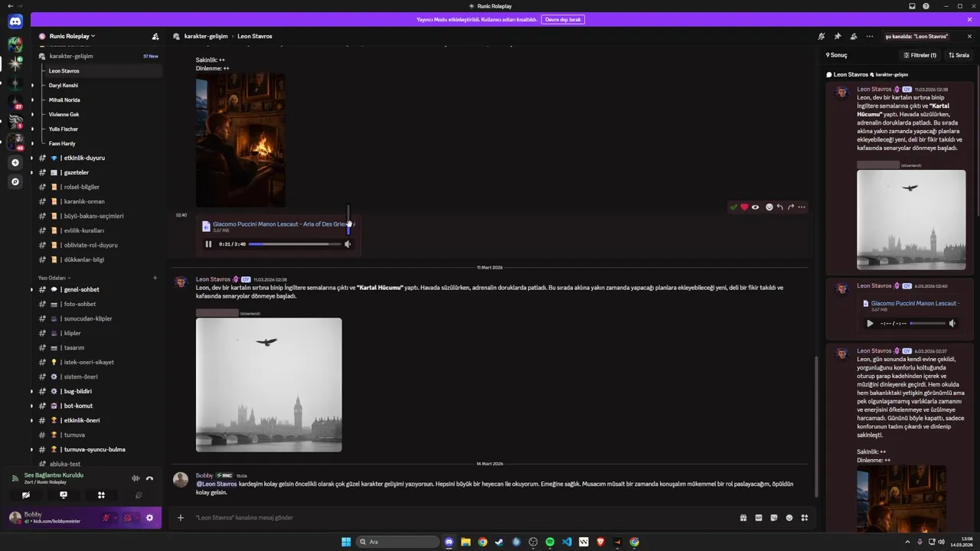Share your screen from voice panel
The width and height of the screenshot is (980, 551).
(x=64, y=495)
